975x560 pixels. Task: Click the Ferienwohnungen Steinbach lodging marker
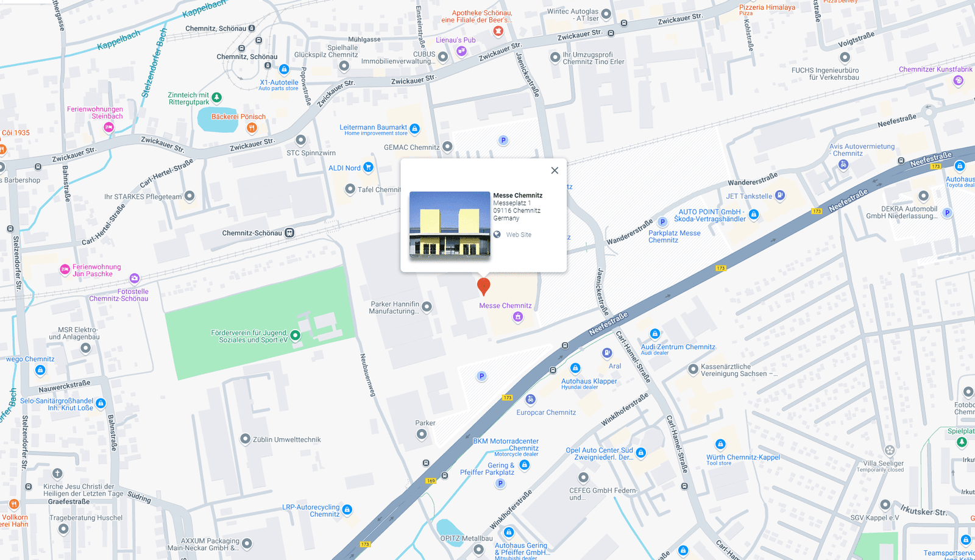pos(108,127)
